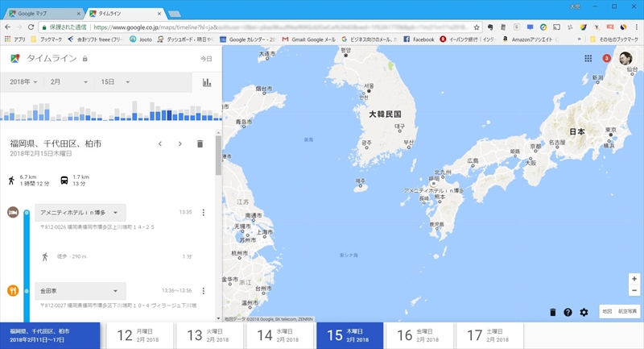Open options menu for アメニティホテル in 博多
The image size is (644, 349).
coord(204,213)
